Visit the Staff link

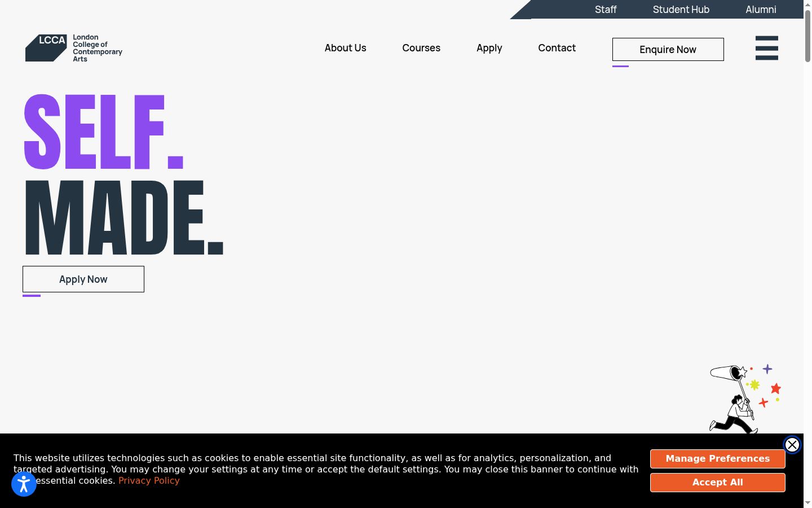tap(606, 10)
